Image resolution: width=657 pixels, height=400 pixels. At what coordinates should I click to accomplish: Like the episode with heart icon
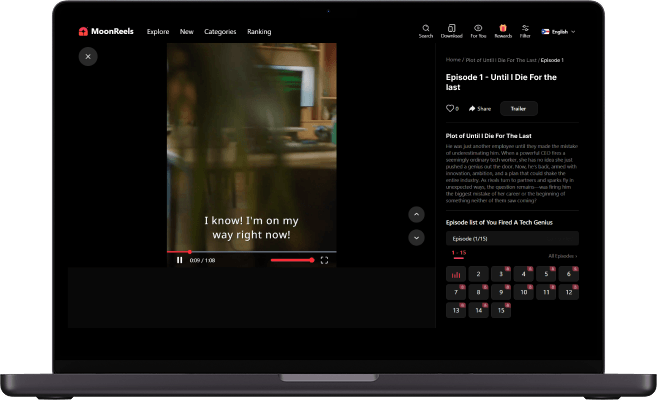point(452,108)
